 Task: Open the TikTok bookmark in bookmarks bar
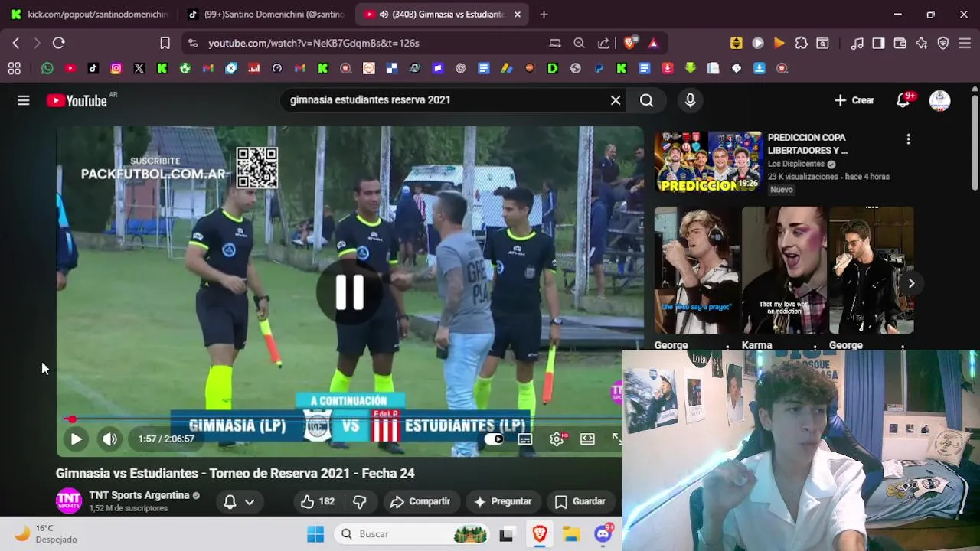click(x=93, y=68)
